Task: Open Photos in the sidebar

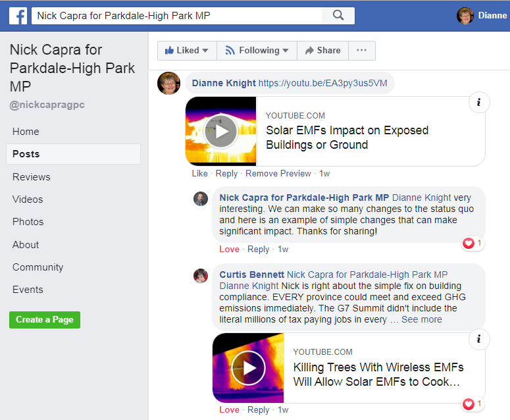Action: (28, 222)
